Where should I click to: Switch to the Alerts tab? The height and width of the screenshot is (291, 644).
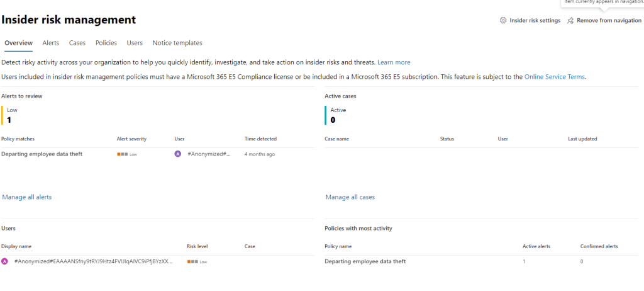pyautogui.click(x=51, y=43)
